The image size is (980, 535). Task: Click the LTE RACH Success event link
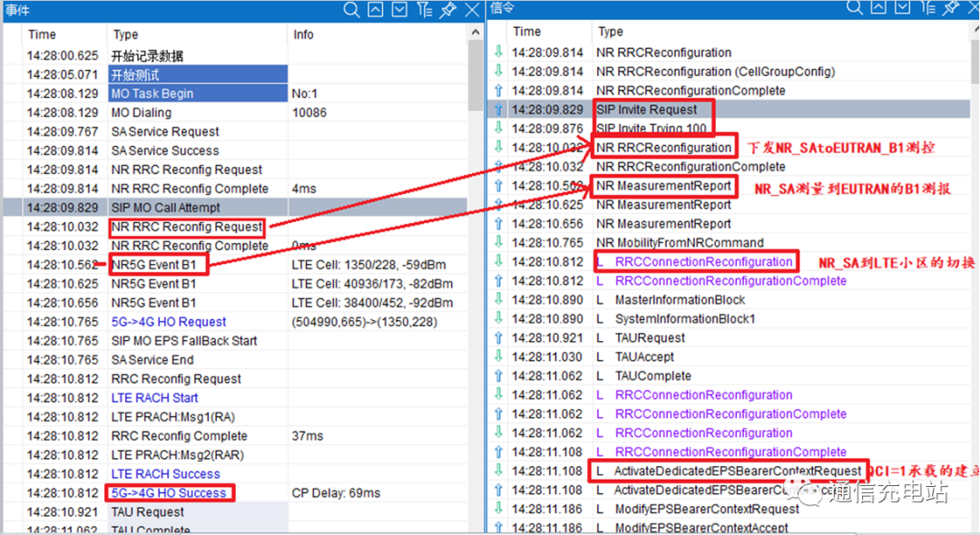[x=166, y=474]
